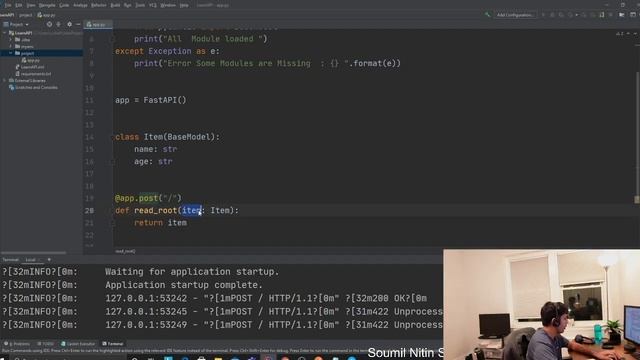Expand the first folder under LearnAPI
640x360 pixels.
[11, 40]
